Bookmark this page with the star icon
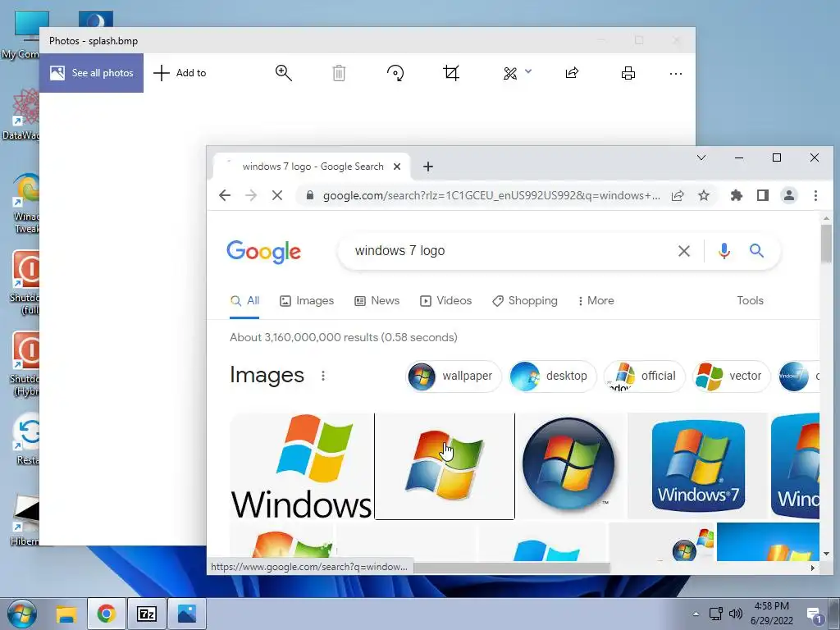 tap(704, 195)
